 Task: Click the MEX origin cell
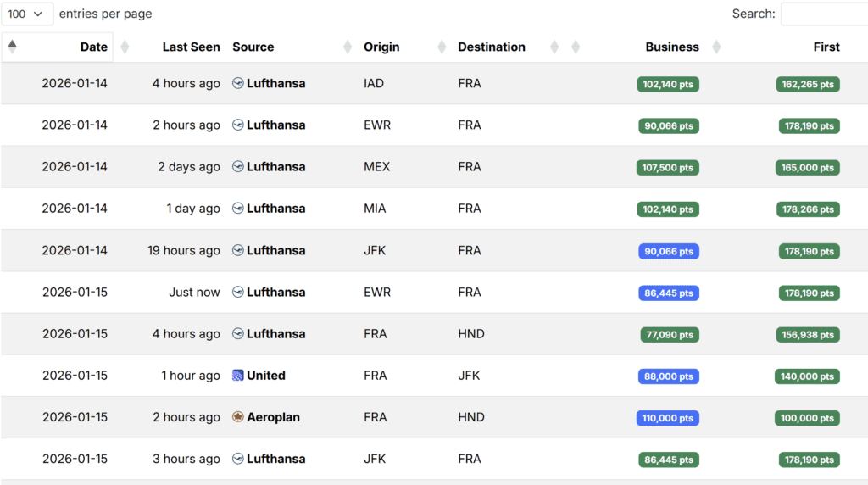pos(377,167)
